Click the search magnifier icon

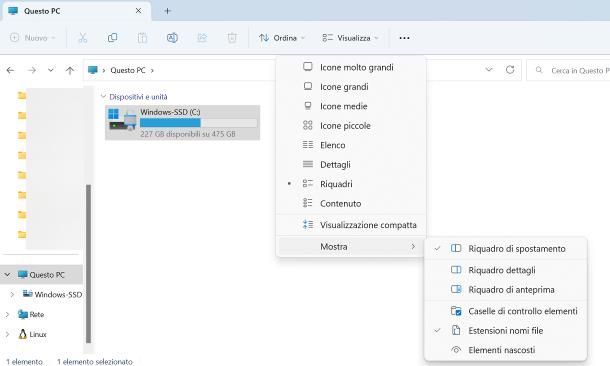(x=539, y=70)
